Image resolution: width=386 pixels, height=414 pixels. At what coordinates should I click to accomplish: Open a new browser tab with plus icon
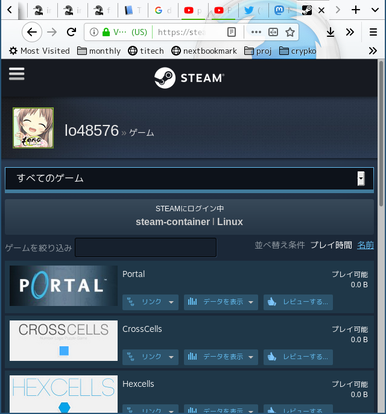pyautogui.click(x=356, y=10)
